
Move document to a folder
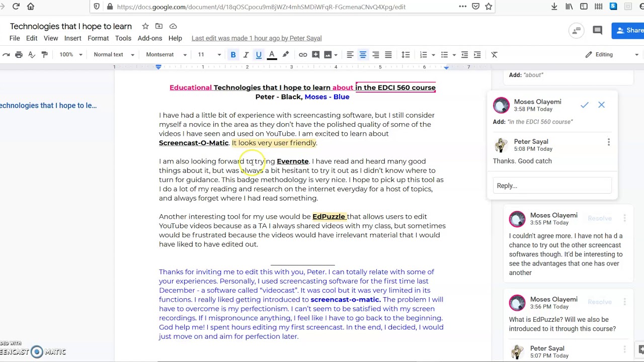click(159, 26)
